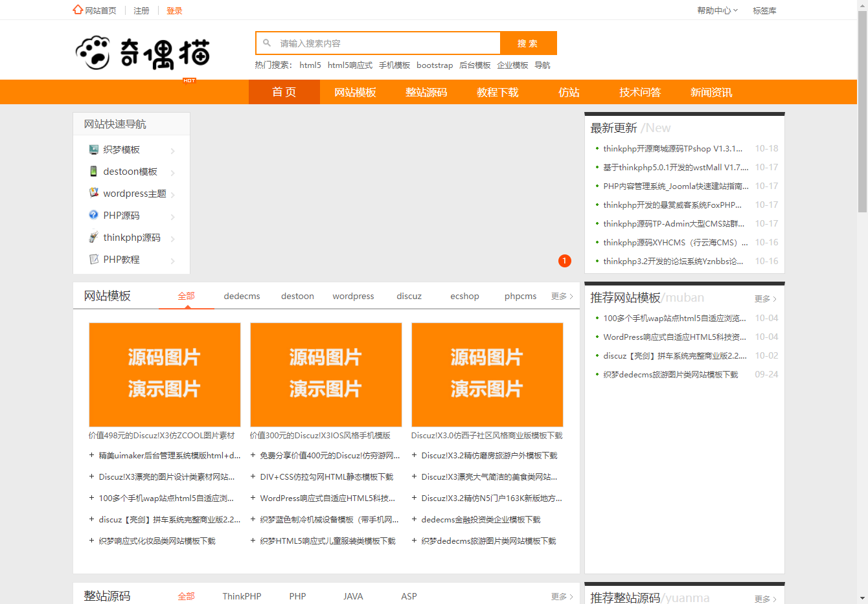
Task: Expand the PHP源码 arrow
Action: (x=173, y=217)
